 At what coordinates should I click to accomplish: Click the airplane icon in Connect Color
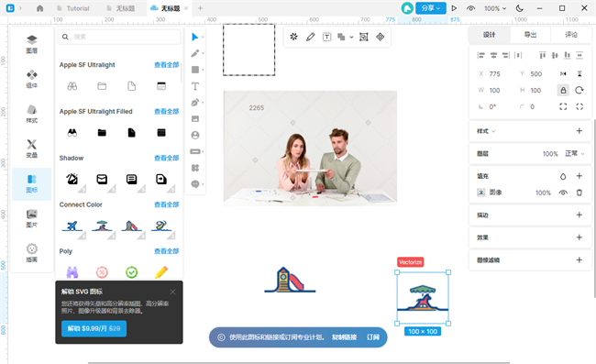pos(72,226)
